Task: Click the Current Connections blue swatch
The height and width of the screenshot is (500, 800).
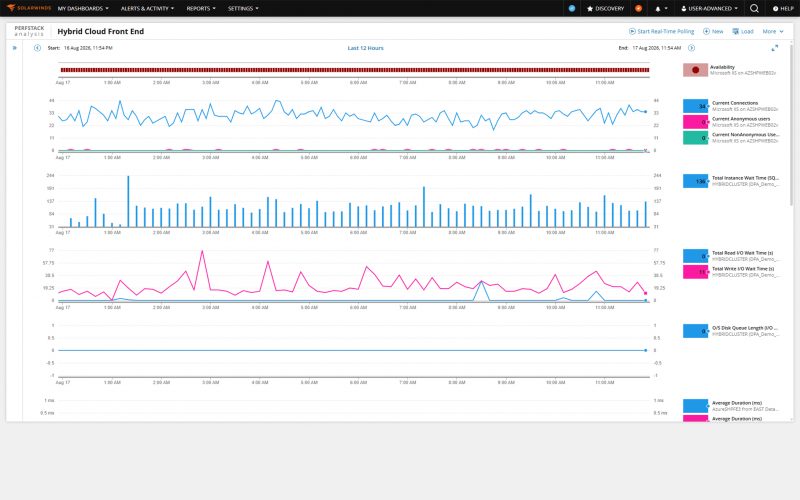Action: pos(695,106)
